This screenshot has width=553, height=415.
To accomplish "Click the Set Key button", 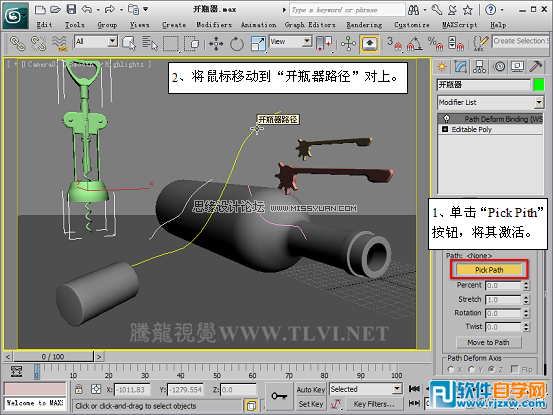I will pyautogui.click(x=311, y=404).
